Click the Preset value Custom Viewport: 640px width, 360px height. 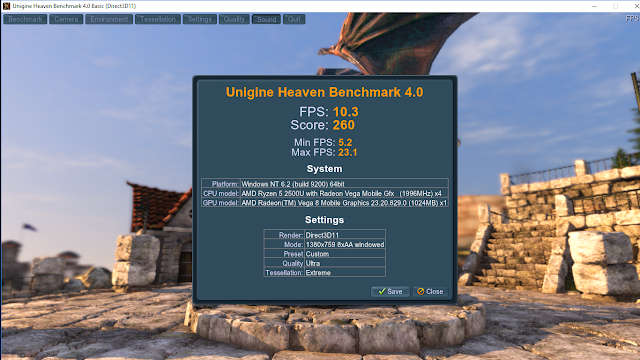pos(317,254)
